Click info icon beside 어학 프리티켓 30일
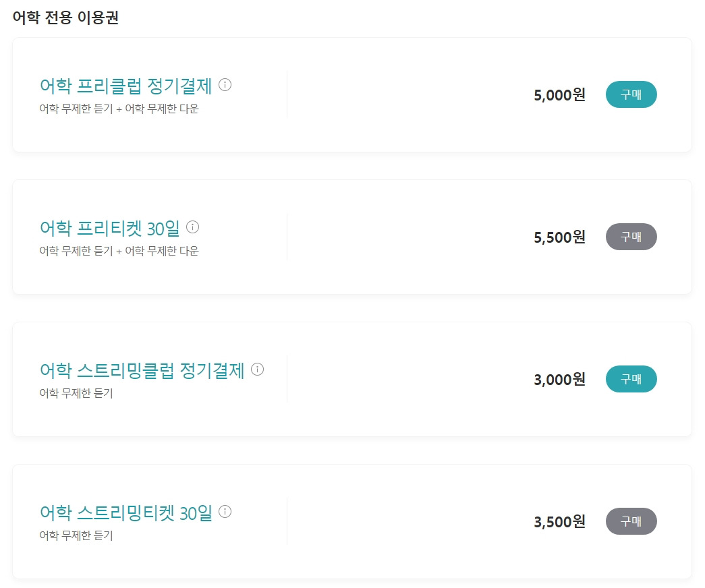 coord(192,227)
